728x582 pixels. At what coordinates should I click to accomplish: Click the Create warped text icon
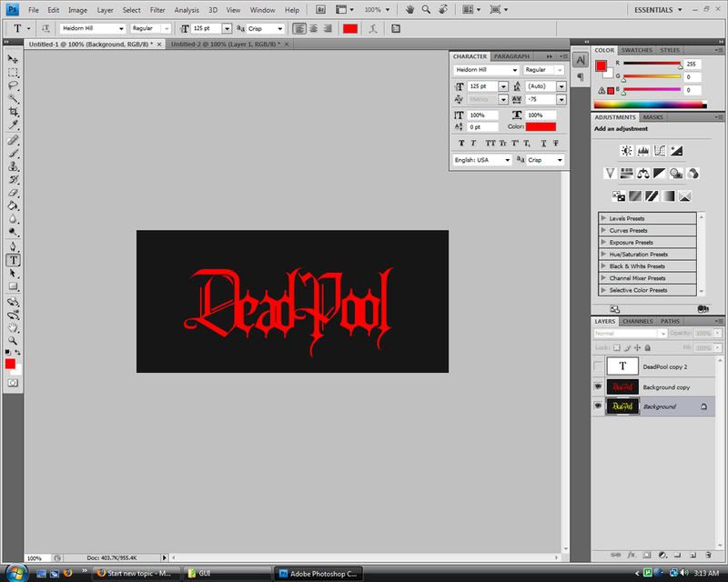tap(373, 29)
